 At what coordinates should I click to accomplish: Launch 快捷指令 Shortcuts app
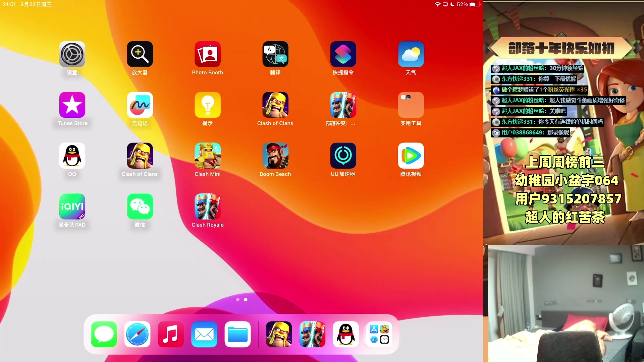coord(343,54)
